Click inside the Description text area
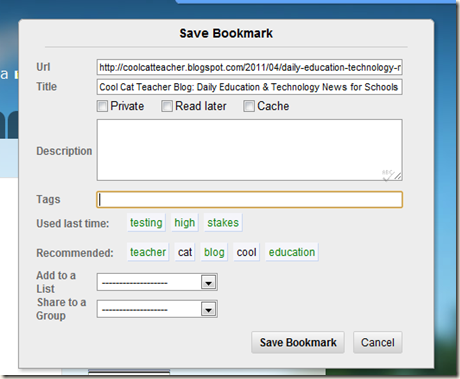Image resolution: width=460 pixels, height=379 pixels. tap(249, 150)
